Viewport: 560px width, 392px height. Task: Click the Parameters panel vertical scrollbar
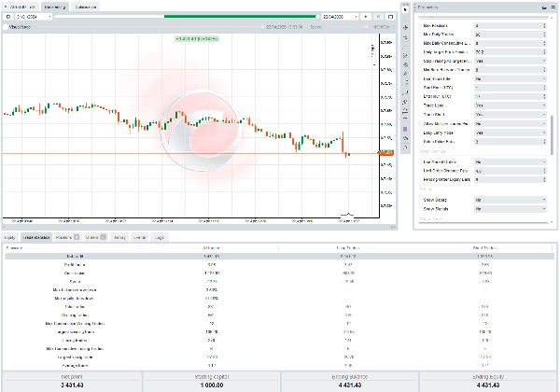coord(553,135)
